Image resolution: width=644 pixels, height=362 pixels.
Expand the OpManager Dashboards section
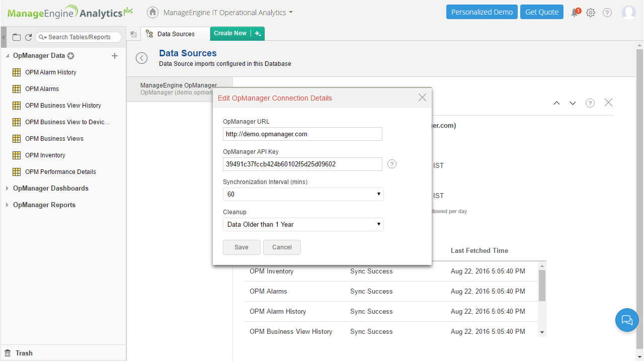pyautogui.click(x=6, y=188)
